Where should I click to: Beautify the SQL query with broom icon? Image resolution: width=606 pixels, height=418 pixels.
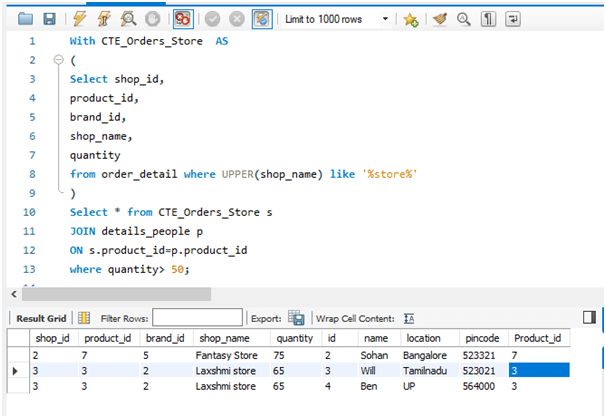pyautogui.click(x=440, y=19)
